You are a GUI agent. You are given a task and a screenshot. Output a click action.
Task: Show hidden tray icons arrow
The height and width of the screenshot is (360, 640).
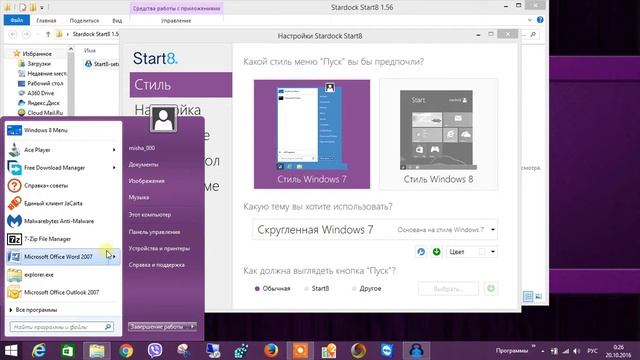click(543, 351)
